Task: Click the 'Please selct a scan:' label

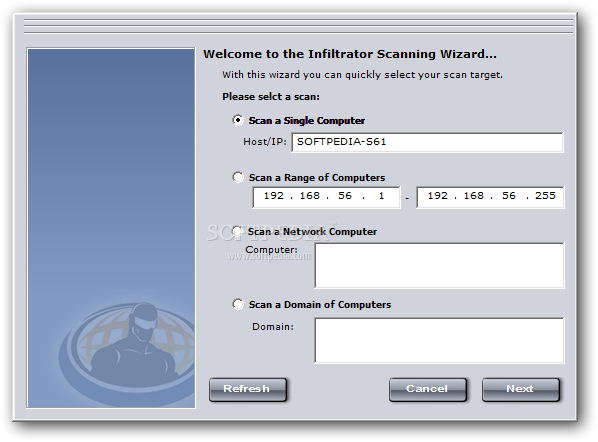Action: tap(271, 97)
